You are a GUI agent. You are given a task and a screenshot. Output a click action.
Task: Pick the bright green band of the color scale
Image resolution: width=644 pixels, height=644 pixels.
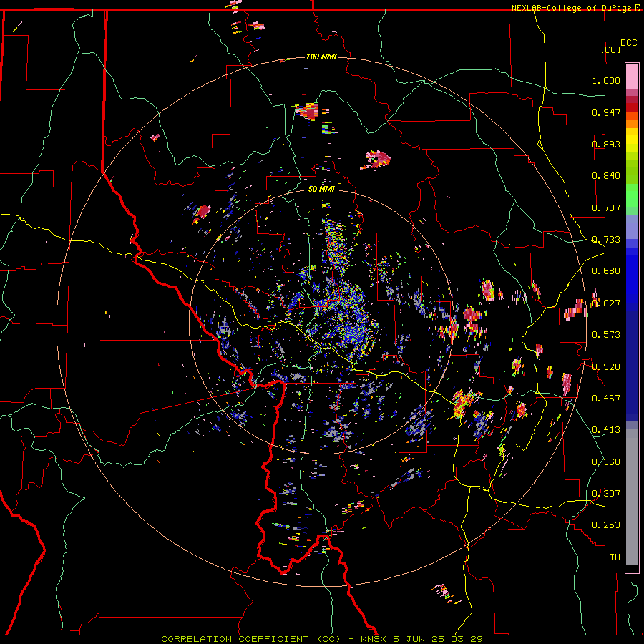(x=632, y=195)
